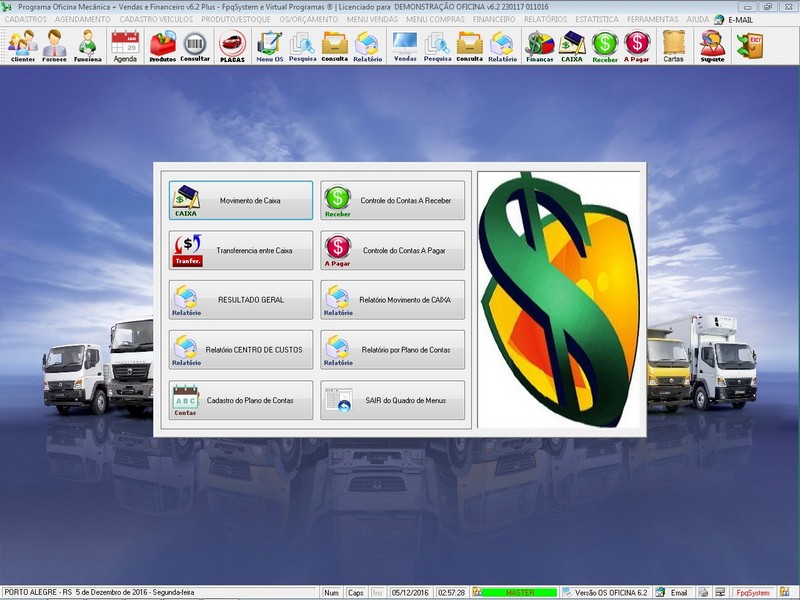Click Controle do Contas A Receber button
The width and height of the screenshot is (800, 600).
tap(392, 201)
